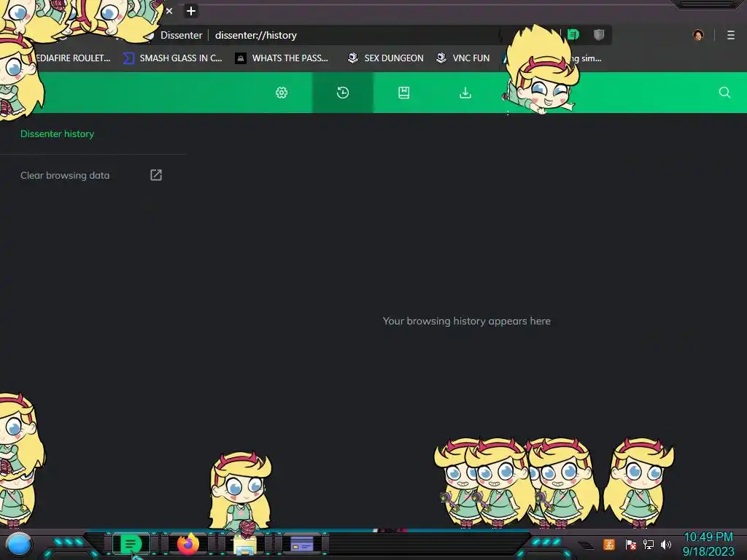The height and width of the screenshot is (560, 747).
Task: Open the WHATS THE PASS... bookmark
Action: (x=282, y=58)
